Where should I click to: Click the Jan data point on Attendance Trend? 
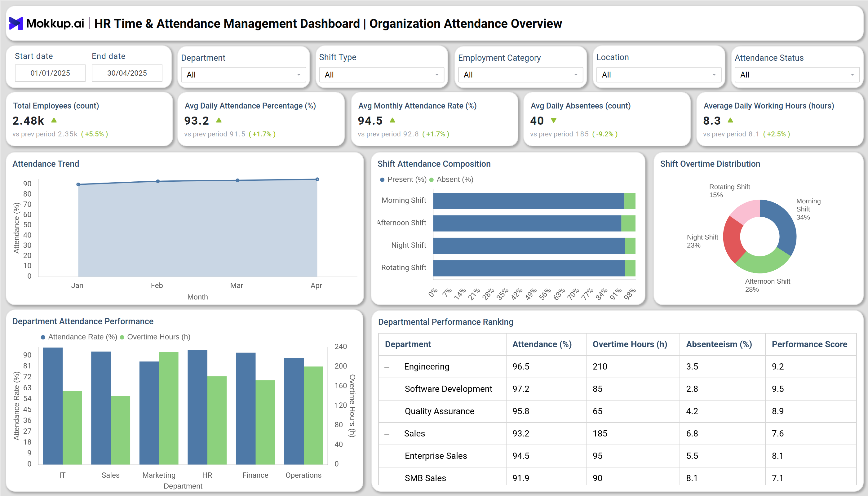coord(78,184)
